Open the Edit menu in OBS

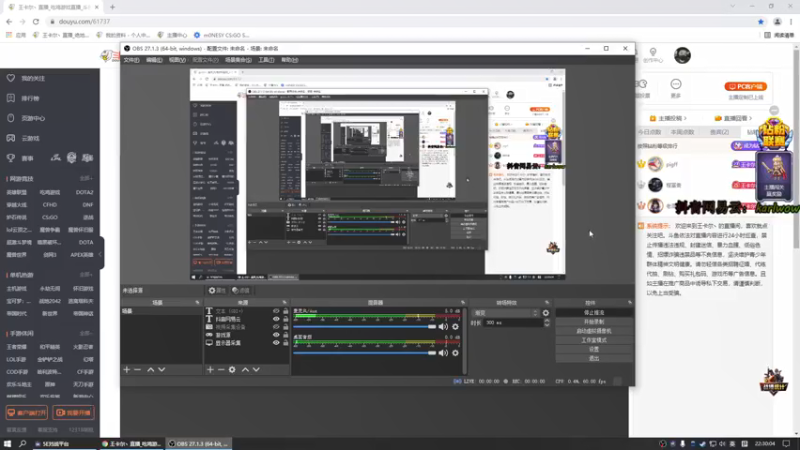[154, 60]
